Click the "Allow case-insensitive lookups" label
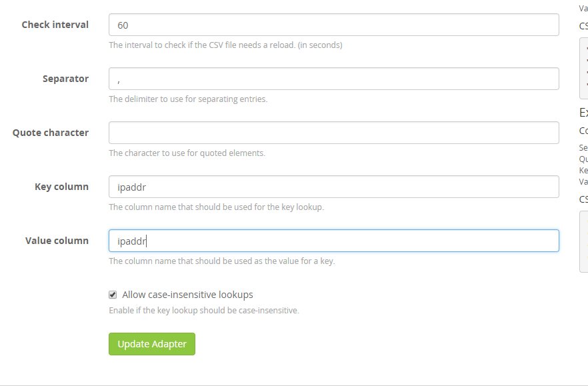The width and height of the screenshot is (588, 386). point(187,295)
